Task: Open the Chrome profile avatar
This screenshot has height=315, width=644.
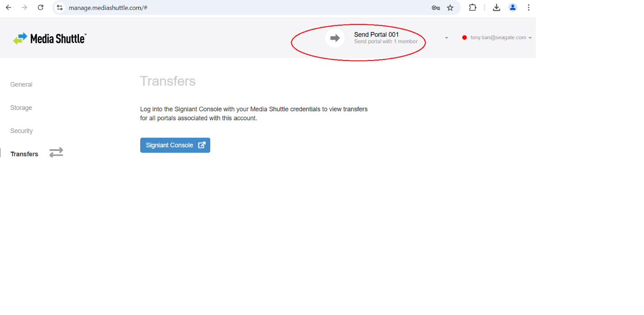Action: (513, 7)
